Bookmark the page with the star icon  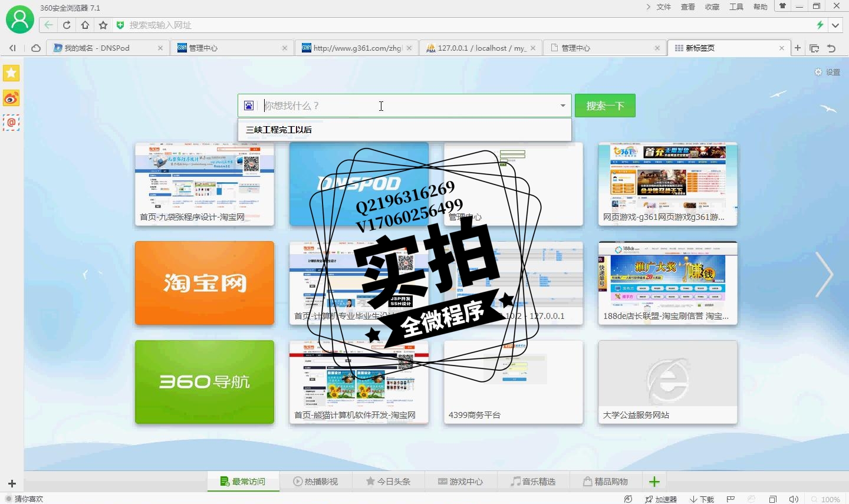coord(103,25)
